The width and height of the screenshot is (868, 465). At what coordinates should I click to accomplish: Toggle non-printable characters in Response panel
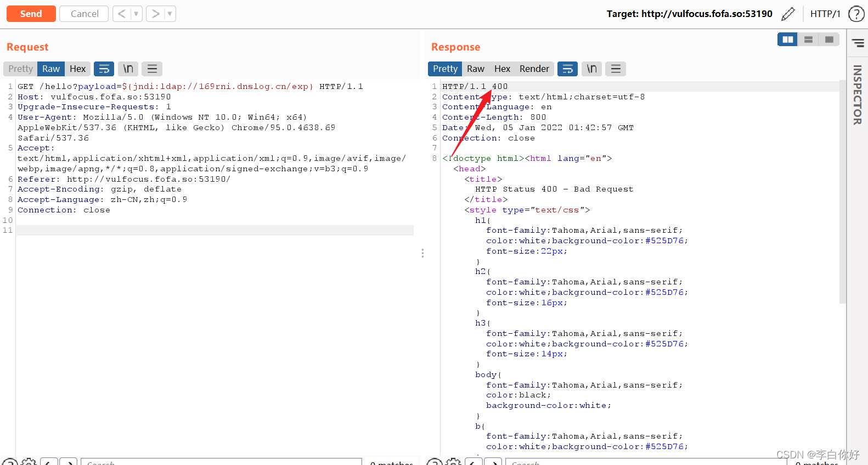point(591,69)
